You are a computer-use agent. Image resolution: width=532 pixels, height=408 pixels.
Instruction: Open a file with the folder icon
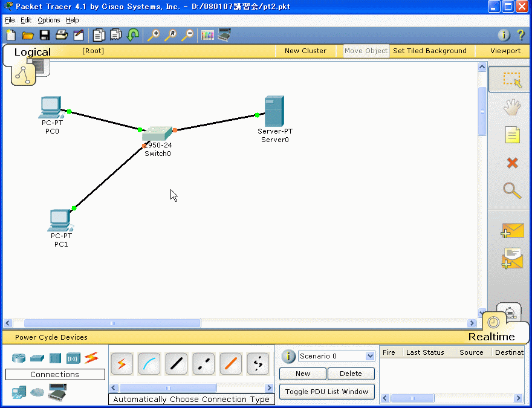(28, 35)
